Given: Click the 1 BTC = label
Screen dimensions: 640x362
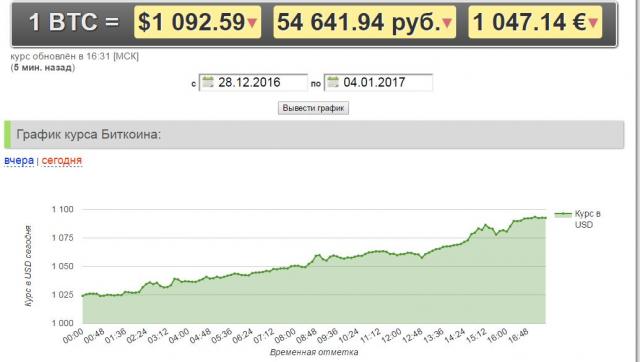Looking at the screenshot, I should coord(74,22).
